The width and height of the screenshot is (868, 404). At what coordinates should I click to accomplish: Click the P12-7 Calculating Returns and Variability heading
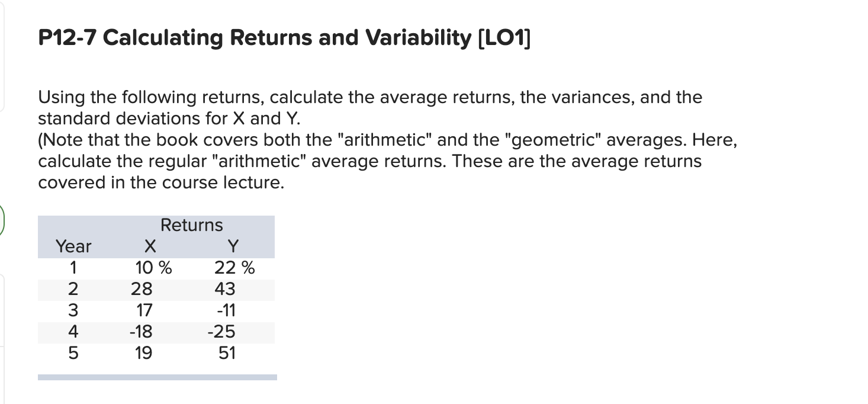point(285,38)
